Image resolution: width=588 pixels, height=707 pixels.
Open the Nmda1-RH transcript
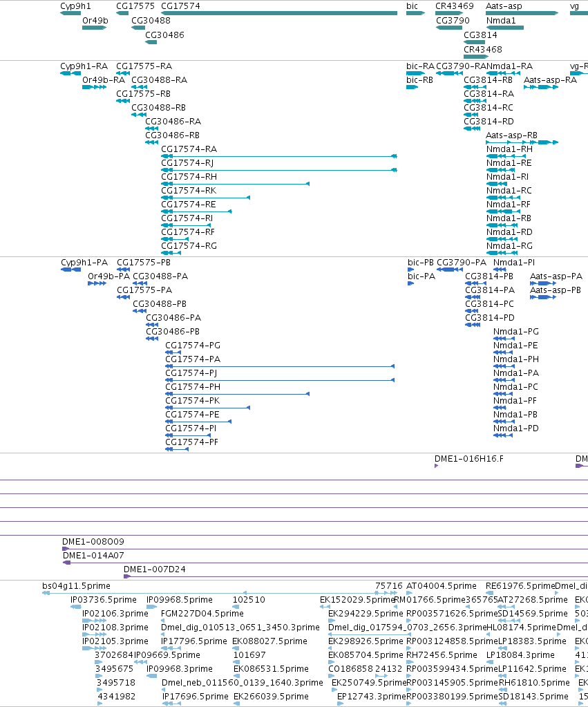(506, 156)
